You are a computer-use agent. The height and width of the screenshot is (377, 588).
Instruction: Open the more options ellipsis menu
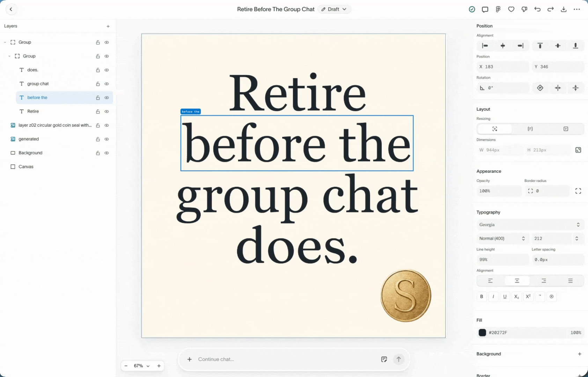pos(577,9)
